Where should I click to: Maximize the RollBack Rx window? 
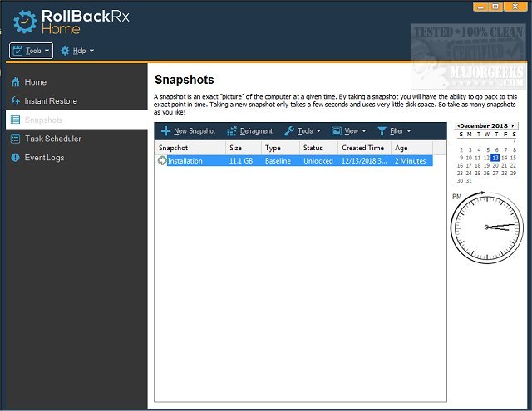click(x=495, y=7)
